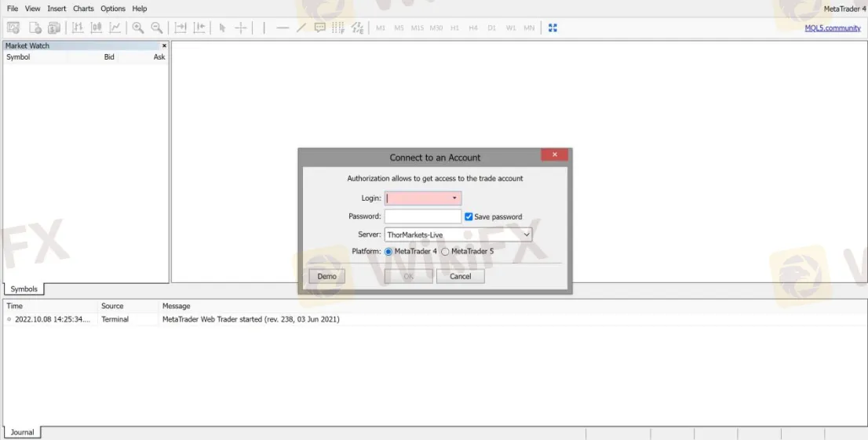This screenshot has height=440, width=868.
Task: Toggle the Save password checkbox
Action: coord(469,216)
